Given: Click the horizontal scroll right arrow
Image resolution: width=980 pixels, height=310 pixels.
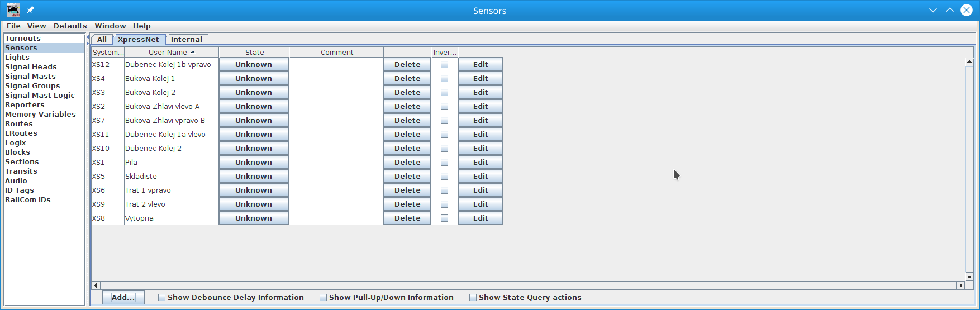Looking at the screenshot, I should coord(961,285).
